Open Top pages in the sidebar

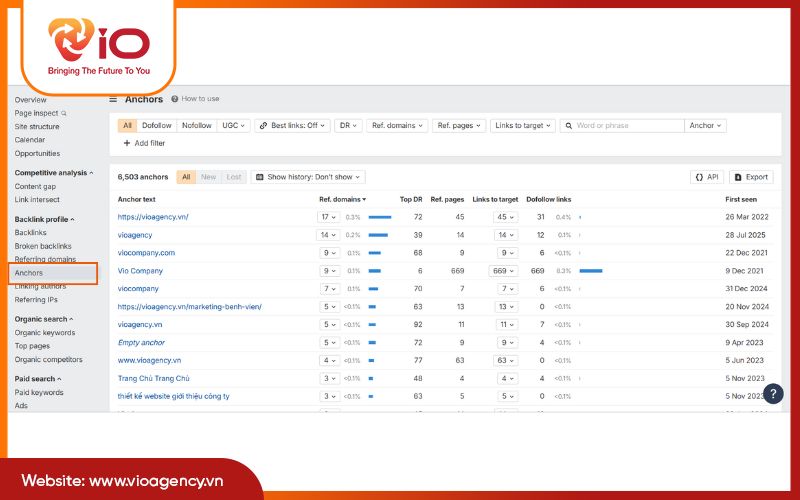[32, 346]
